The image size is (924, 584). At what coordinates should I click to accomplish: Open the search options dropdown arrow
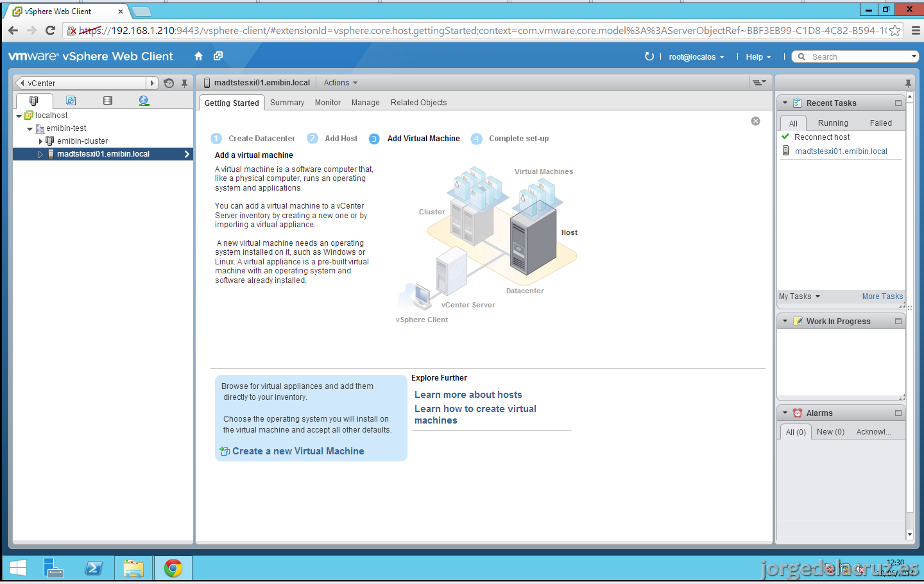914,56
